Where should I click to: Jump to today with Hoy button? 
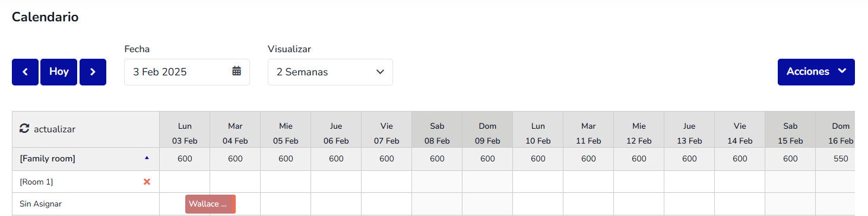59,72
